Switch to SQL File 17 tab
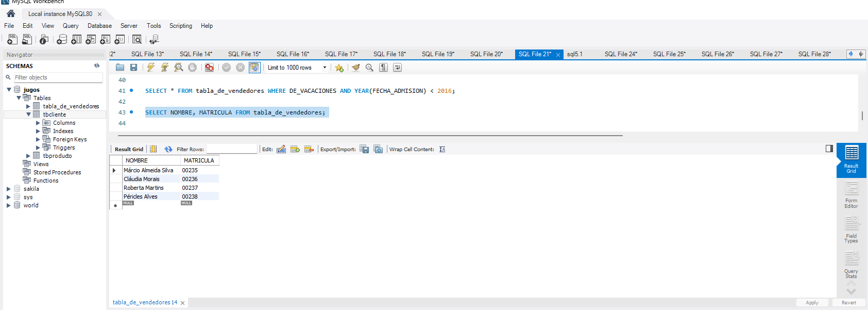868x310 pixels. [341, 54]
